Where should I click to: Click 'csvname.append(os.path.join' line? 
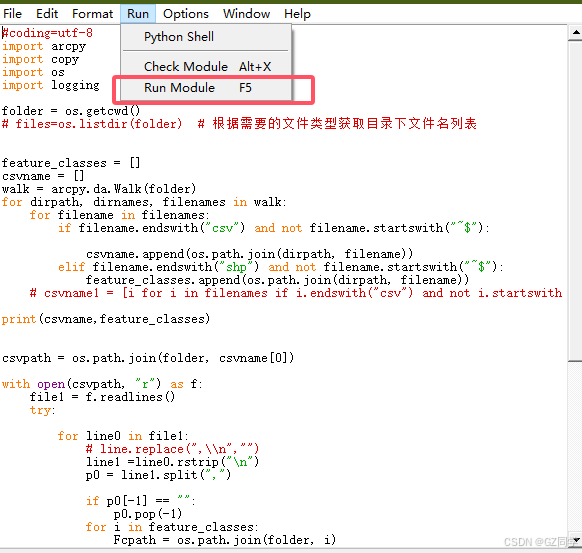(249, 254)
